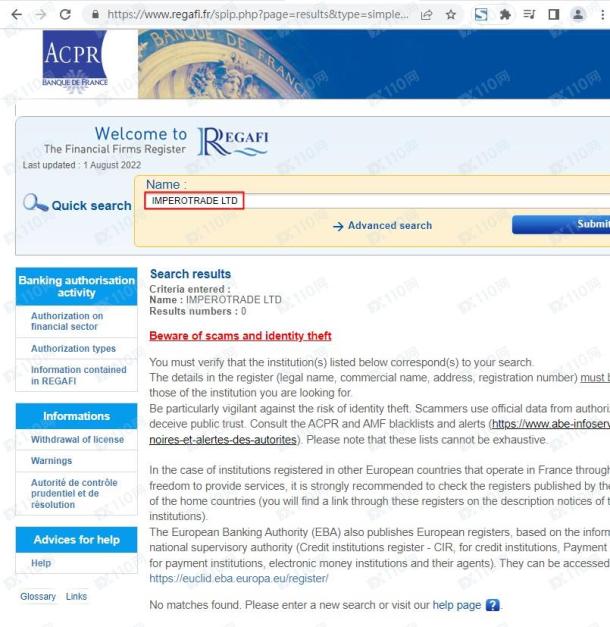Open the Warnings menu entry
The width and height of the screenshot is (610, 627).
51,461
